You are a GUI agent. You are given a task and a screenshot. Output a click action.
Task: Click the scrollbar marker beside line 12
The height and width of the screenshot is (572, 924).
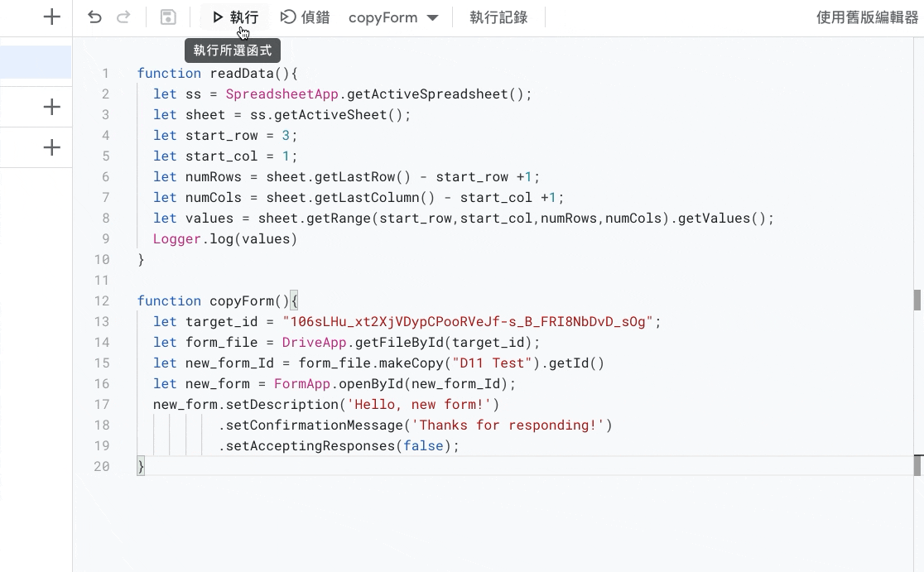coord(917,300)
